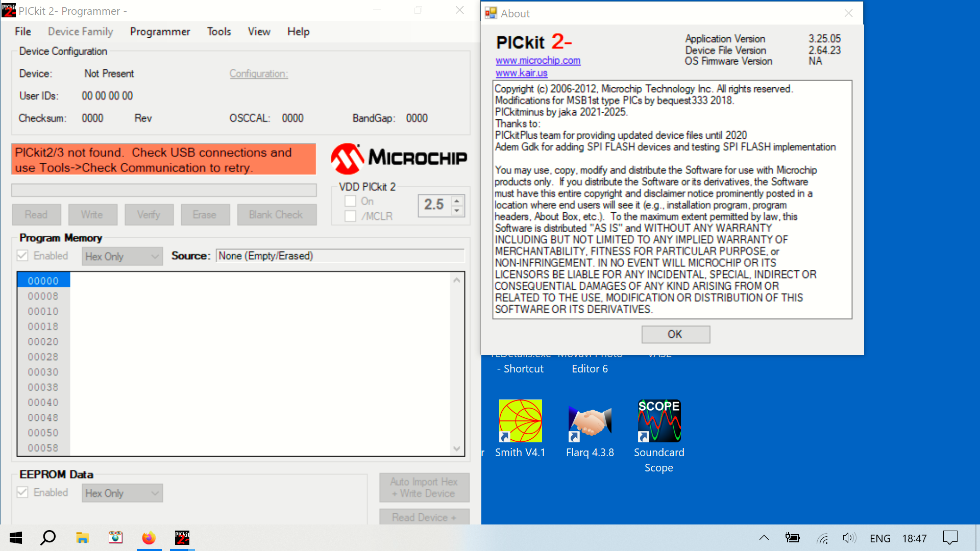
Task: Decrease VDD voltage with down arrow
Action: tap(457, 210)
